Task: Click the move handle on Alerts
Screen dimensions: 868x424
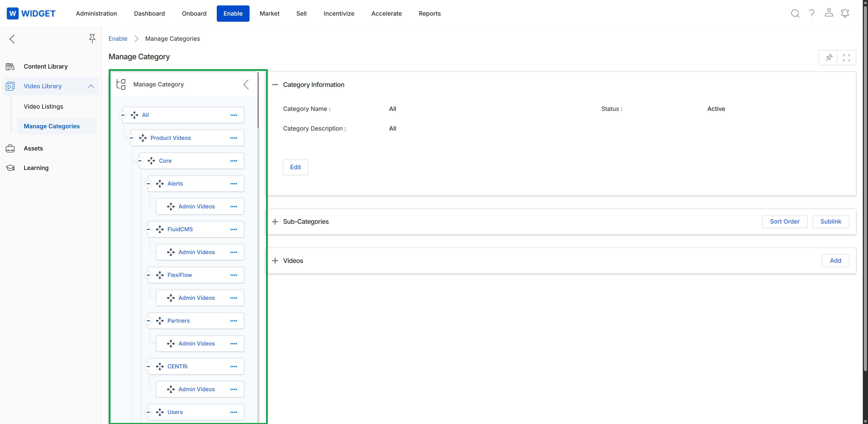Action: click(x=160, y=183)
